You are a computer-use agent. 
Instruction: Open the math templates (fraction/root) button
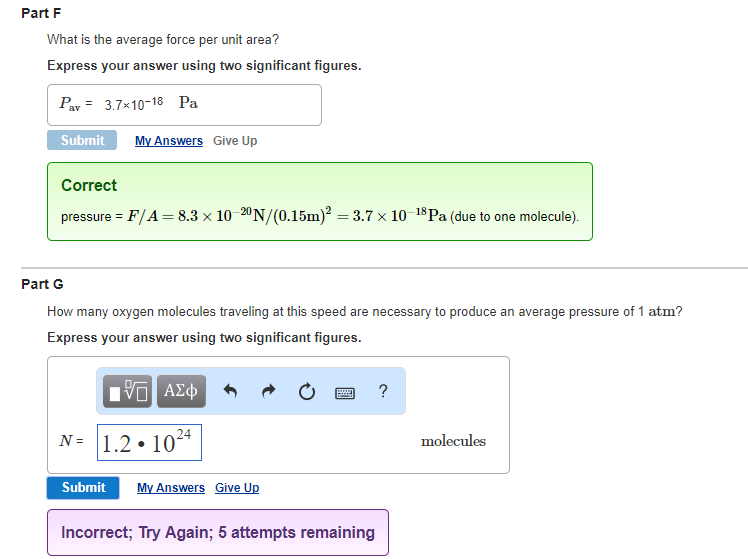(x=127, y=391)
